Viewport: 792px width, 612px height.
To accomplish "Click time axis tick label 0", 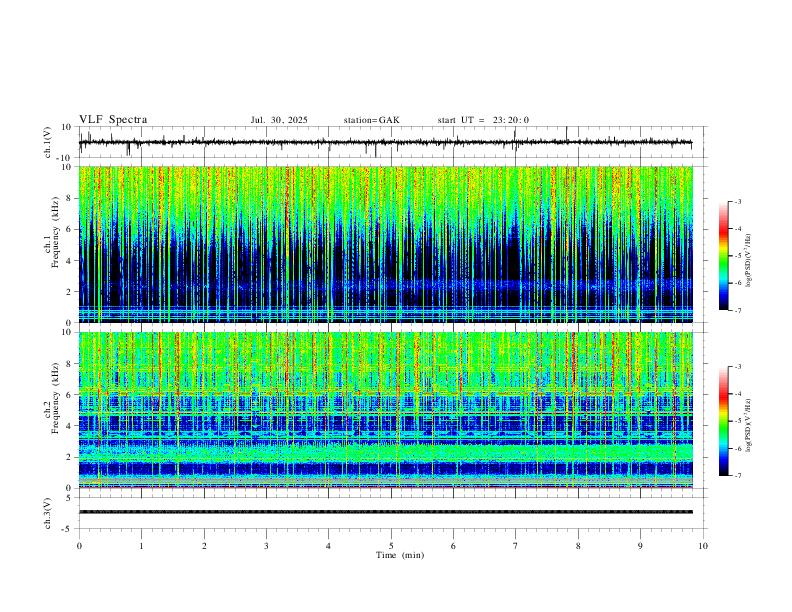I will tap(79, 546).
